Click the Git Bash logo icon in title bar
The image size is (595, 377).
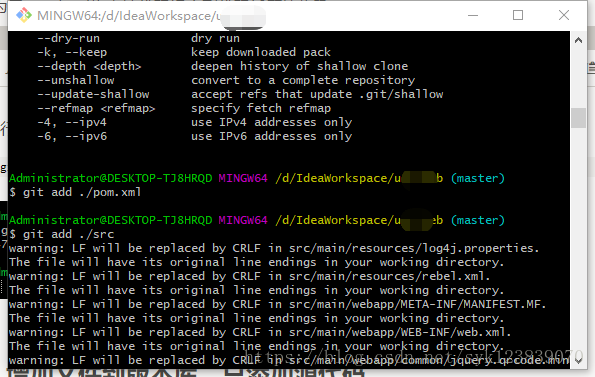pos(24,15)
